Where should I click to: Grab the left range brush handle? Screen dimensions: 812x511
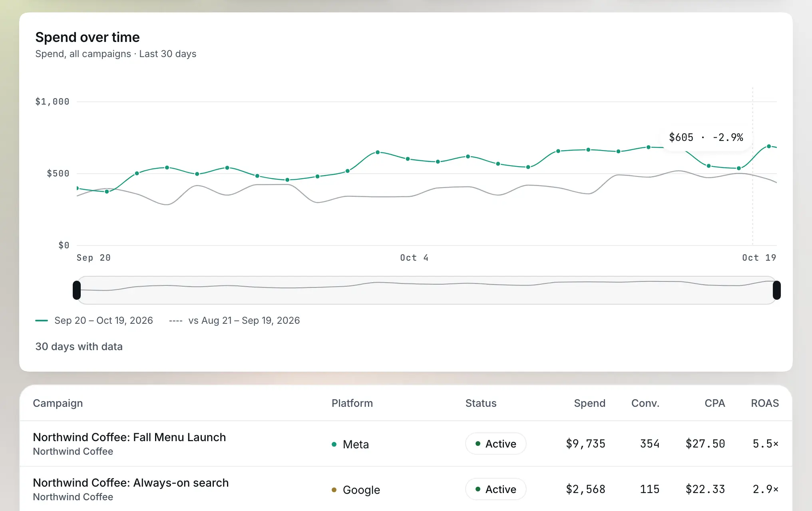pyautogui.click(x=77, y=290)
